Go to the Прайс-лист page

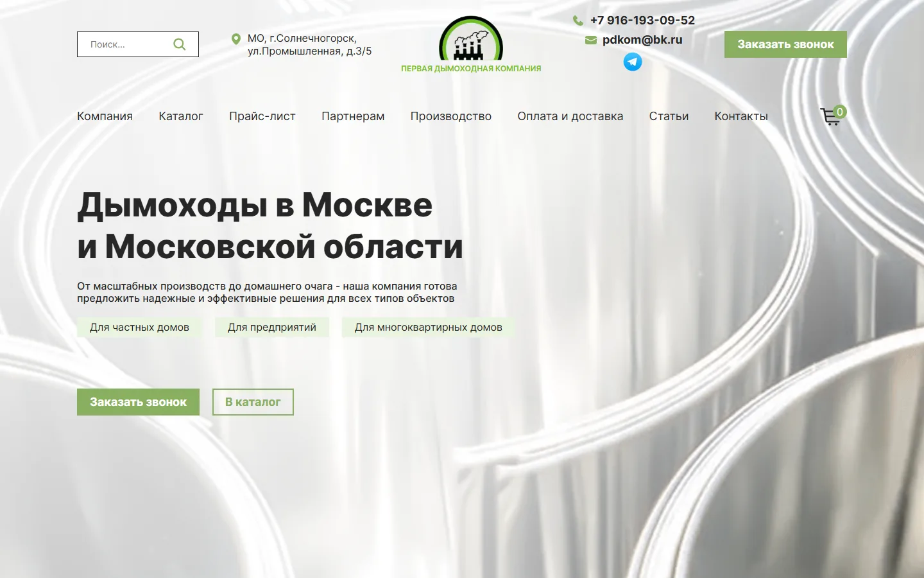[x=262, y=116]
